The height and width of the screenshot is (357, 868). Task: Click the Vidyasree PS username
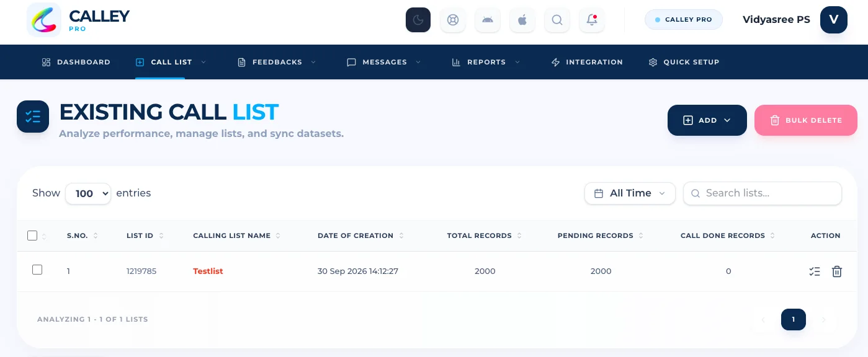click(776, 20)
